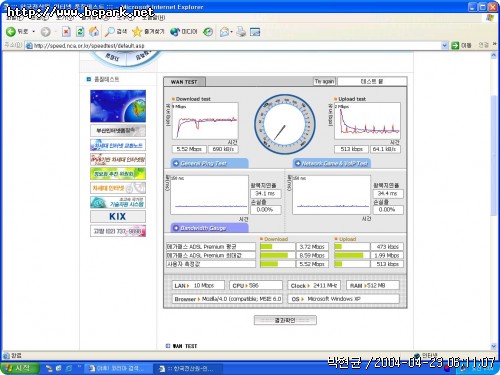Select the '64.1 kB/s' upload value
This screenshot has width=500, height=375.
tap(385, 149)
